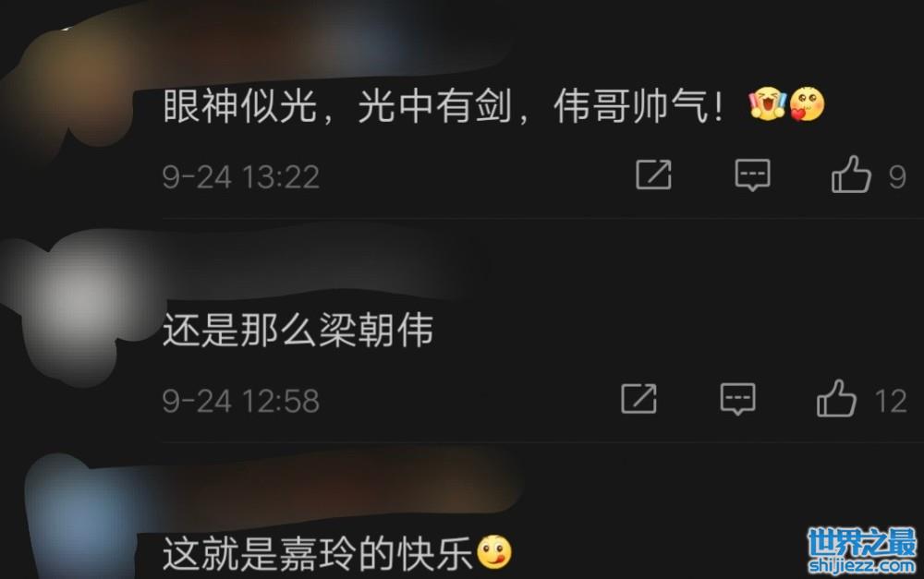924x579 pixels.
Task: Open the comment text 还是那么梁朝伟
Action: (x=298, y=330)
